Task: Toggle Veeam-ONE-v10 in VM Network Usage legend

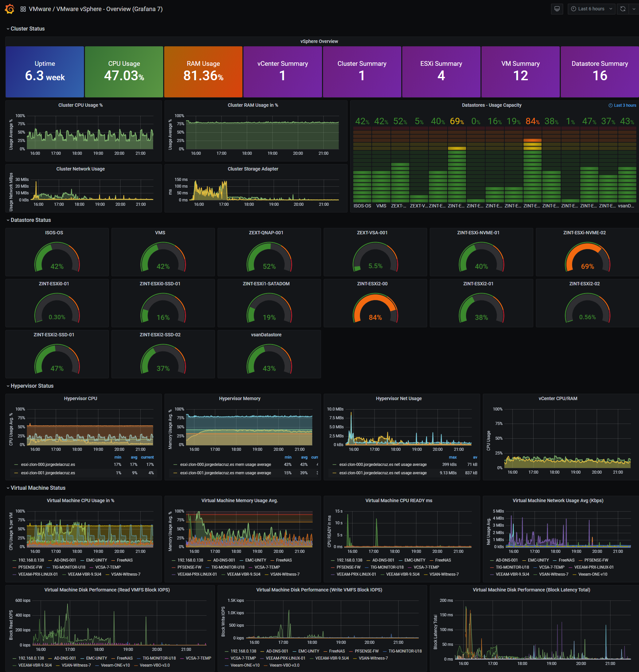Action: (593, 574)
